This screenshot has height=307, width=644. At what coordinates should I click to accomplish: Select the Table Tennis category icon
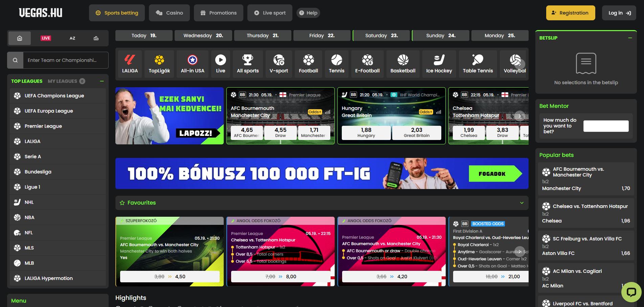point(478,64)
